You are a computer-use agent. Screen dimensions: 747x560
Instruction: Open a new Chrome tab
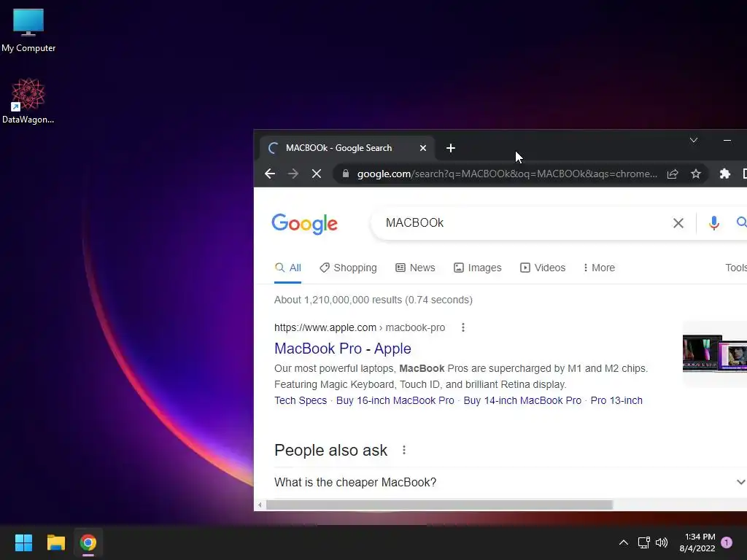pos(451,148)
